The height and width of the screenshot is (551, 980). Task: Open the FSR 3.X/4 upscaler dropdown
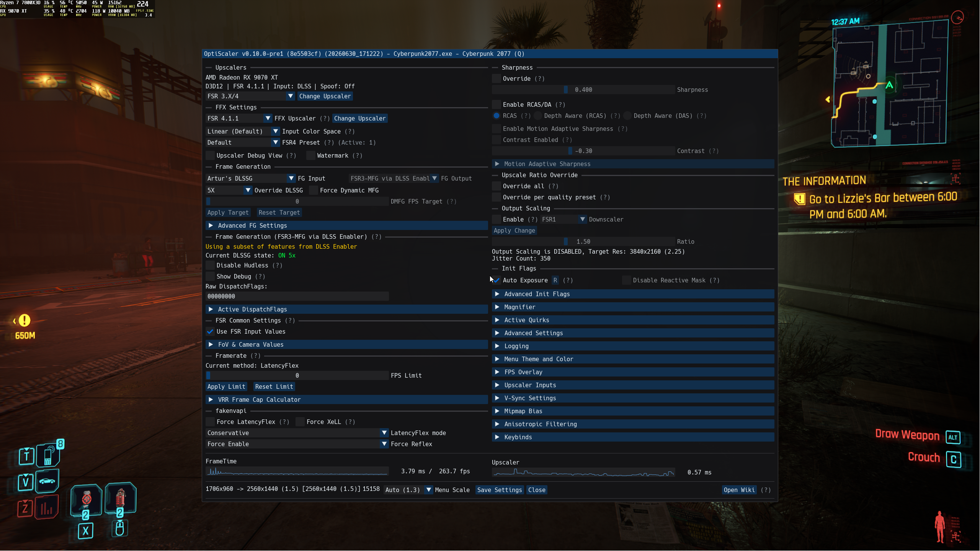250,96
